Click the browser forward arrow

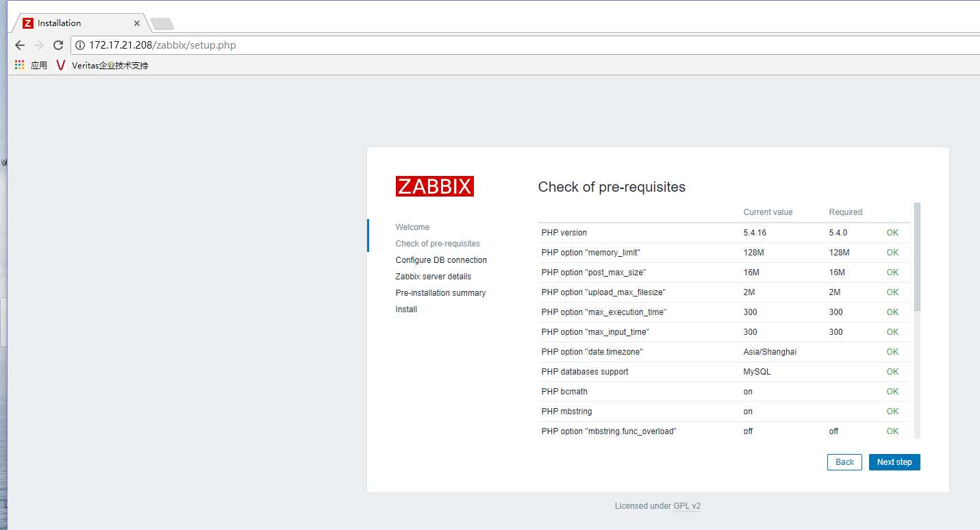click(39, 45)
